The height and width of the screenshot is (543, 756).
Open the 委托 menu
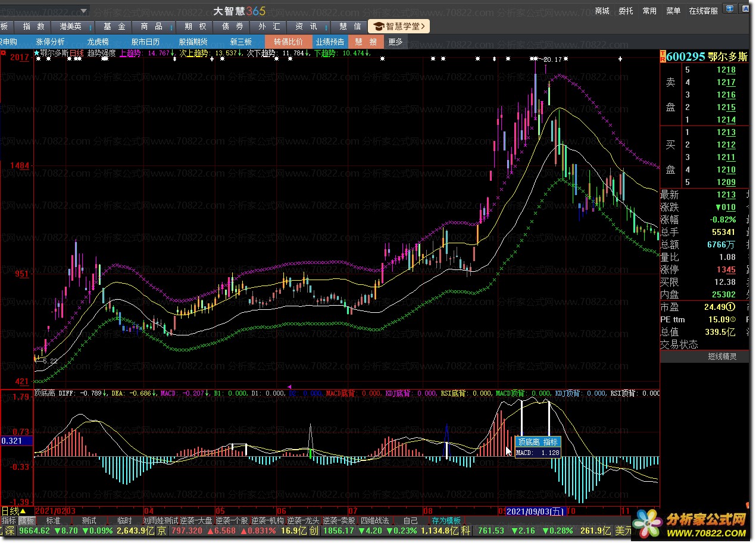coord(626,11)
